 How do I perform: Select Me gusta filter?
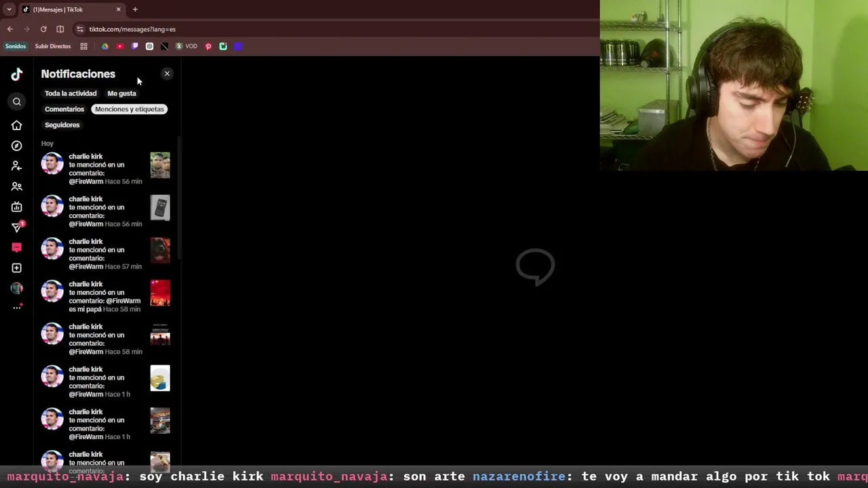point(121,94)
